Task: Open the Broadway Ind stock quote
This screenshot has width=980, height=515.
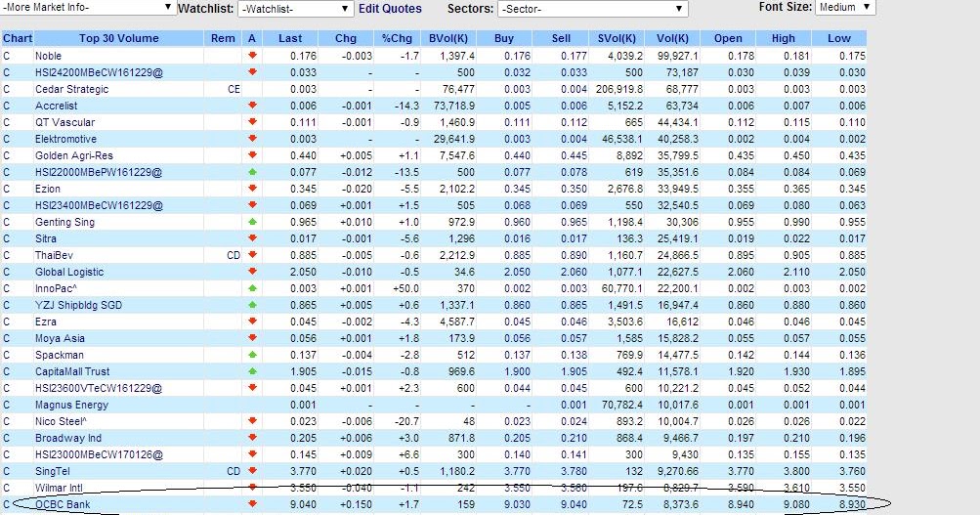Action: tap(68, 438)
